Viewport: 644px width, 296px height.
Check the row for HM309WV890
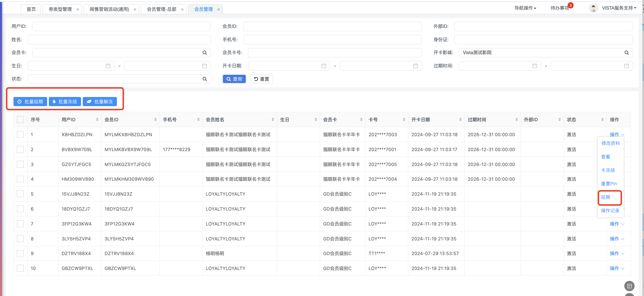(20, 179)
